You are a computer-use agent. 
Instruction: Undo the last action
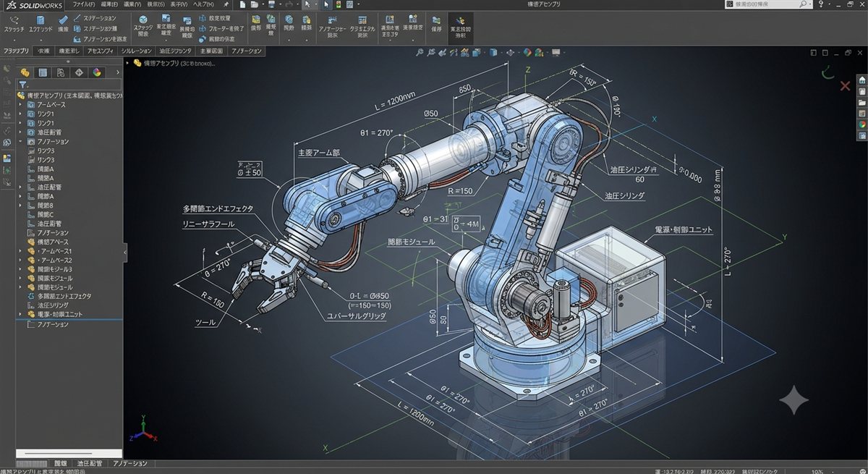pyautogui.click(x=289, y=4)
